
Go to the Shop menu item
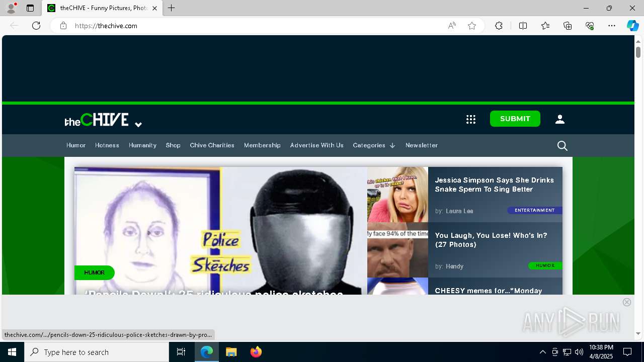click(173, 145)
